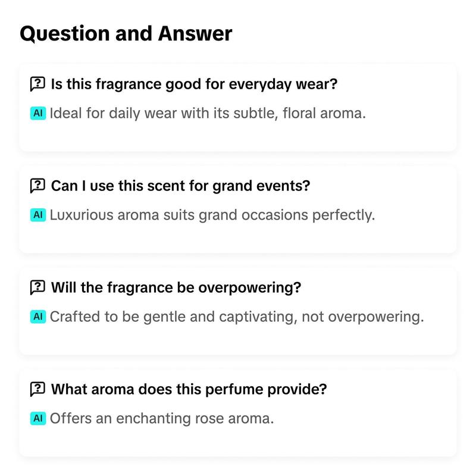Click the question icon beside 'overpowering' question
This screenshot has width=476, height=476.
[37, 287]
